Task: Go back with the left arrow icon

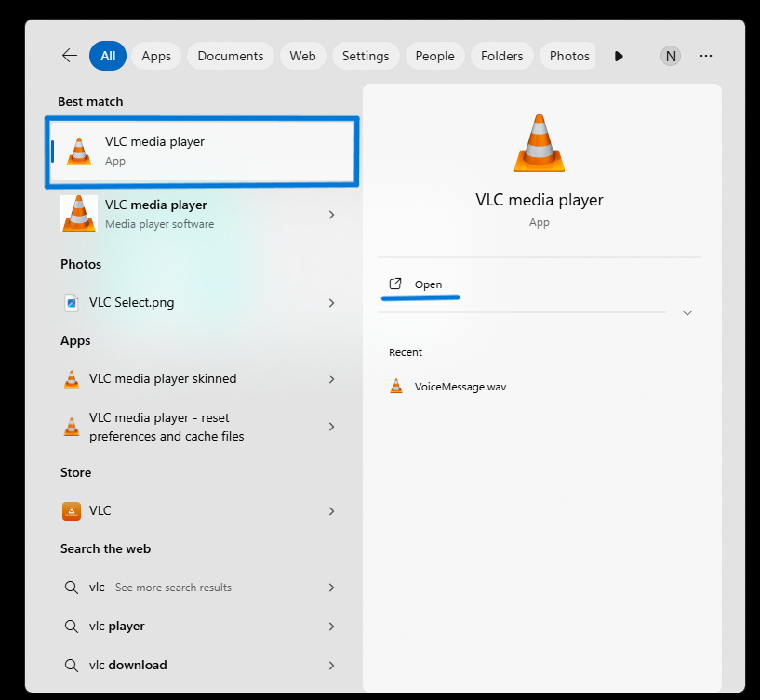Action: click(x=70, y=56)
